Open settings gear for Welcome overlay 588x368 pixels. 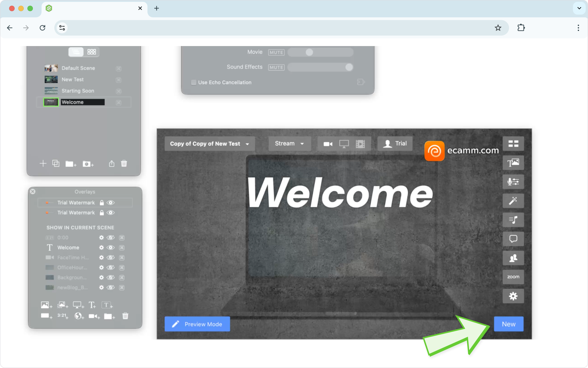point(101,248)
